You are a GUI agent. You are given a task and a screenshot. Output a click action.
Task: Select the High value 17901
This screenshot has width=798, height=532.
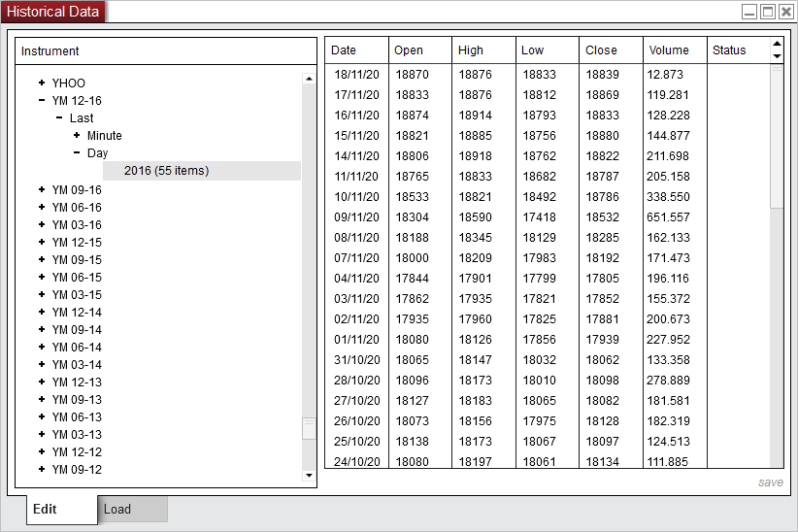coord(476,278)
